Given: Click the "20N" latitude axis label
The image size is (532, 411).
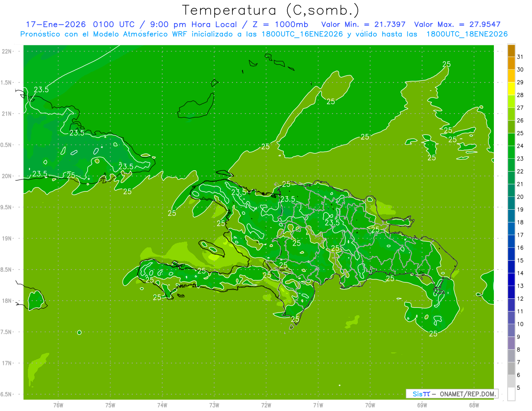Looking at the screenshot, I should point(6,176).
